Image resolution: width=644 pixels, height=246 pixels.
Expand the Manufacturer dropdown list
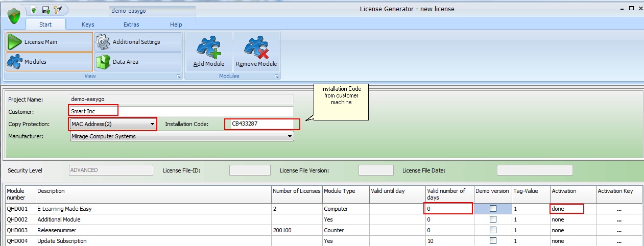290,136
